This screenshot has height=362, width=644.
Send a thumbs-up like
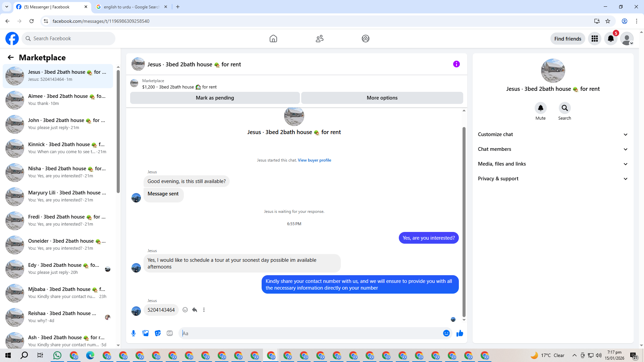[x=460, y=333]
